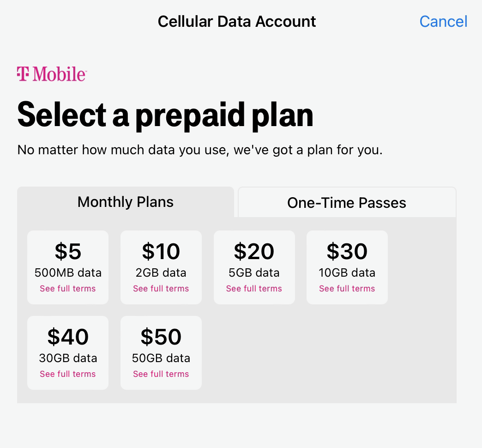Screen dimensions: 482x448
Task: Click the T-Mobile logo
Action: [x=52, y=74]
